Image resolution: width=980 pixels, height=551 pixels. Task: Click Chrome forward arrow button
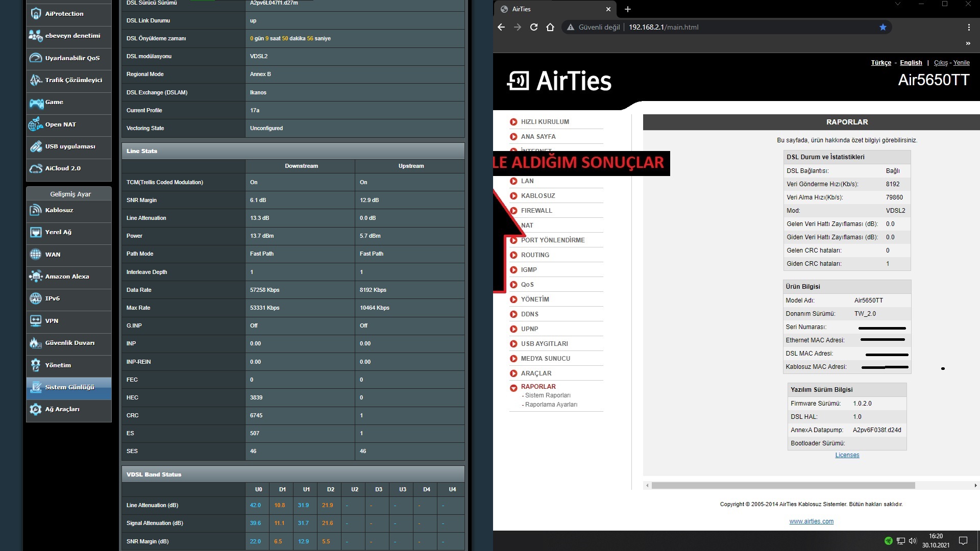518,27
